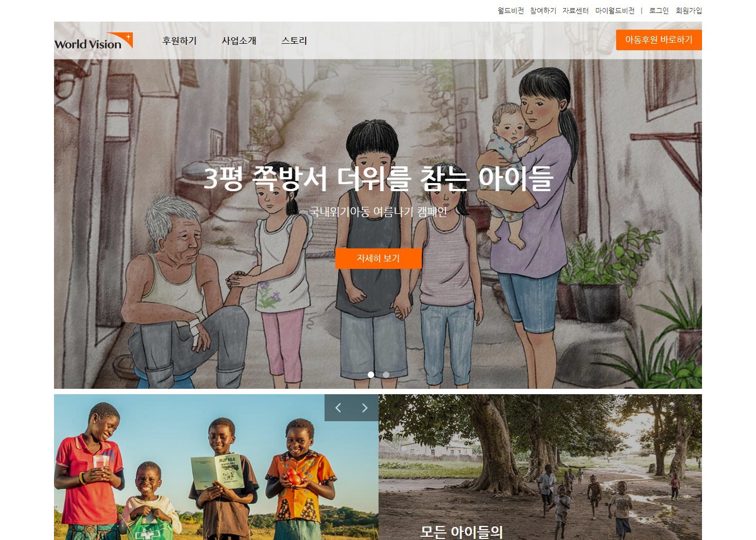
Task: Select the first slide indicator dot
Action: (370, 375)
